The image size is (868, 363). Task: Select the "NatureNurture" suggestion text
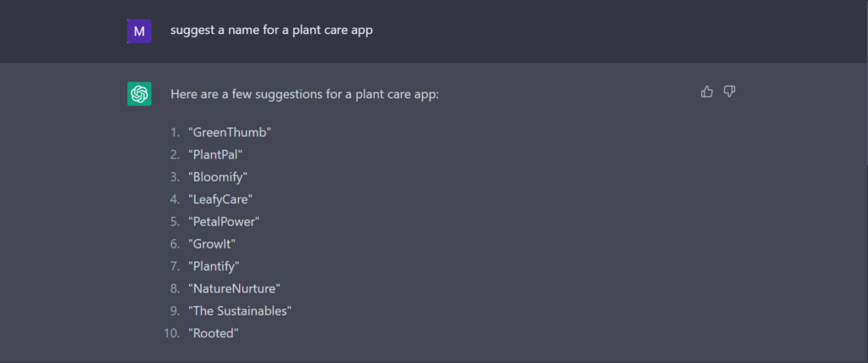click(x=234, y=288)
